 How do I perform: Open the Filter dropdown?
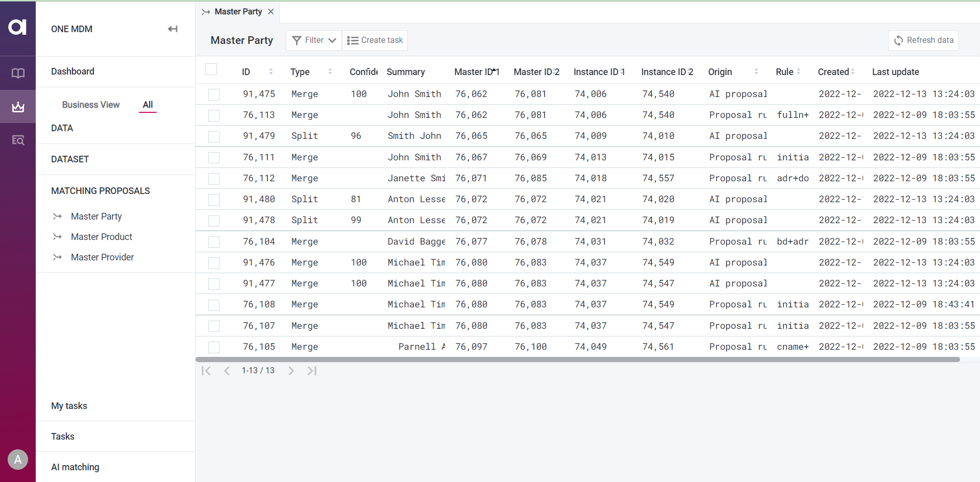click(313, 40)
